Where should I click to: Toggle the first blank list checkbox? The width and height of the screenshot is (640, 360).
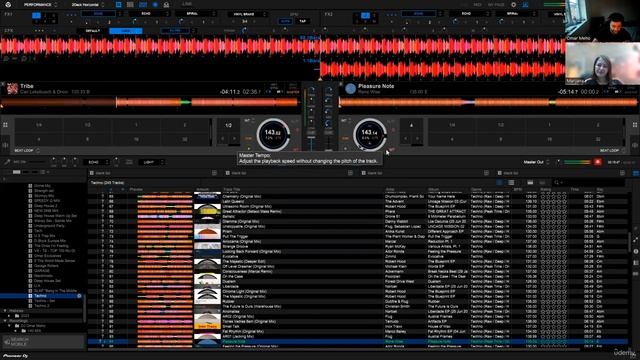92,173
